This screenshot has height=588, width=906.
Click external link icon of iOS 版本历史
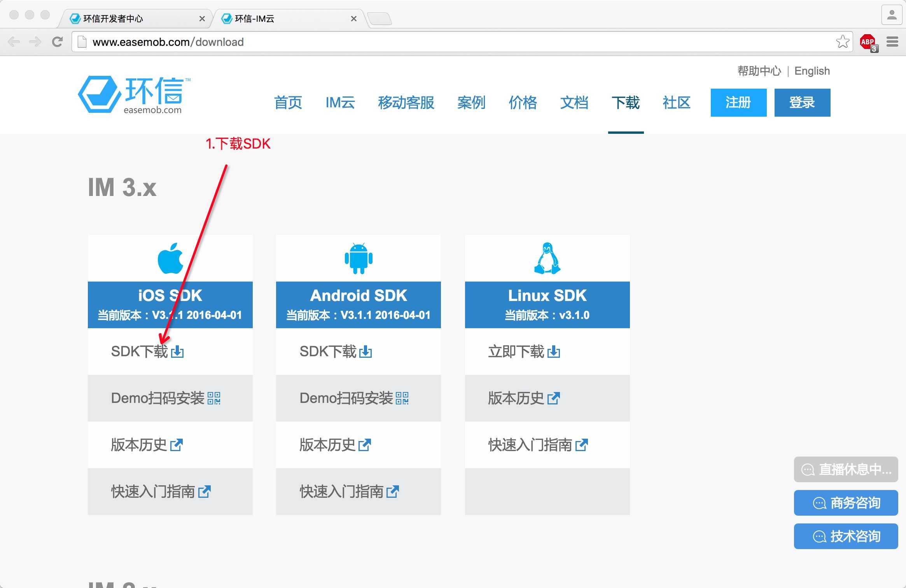pos(177,445)
